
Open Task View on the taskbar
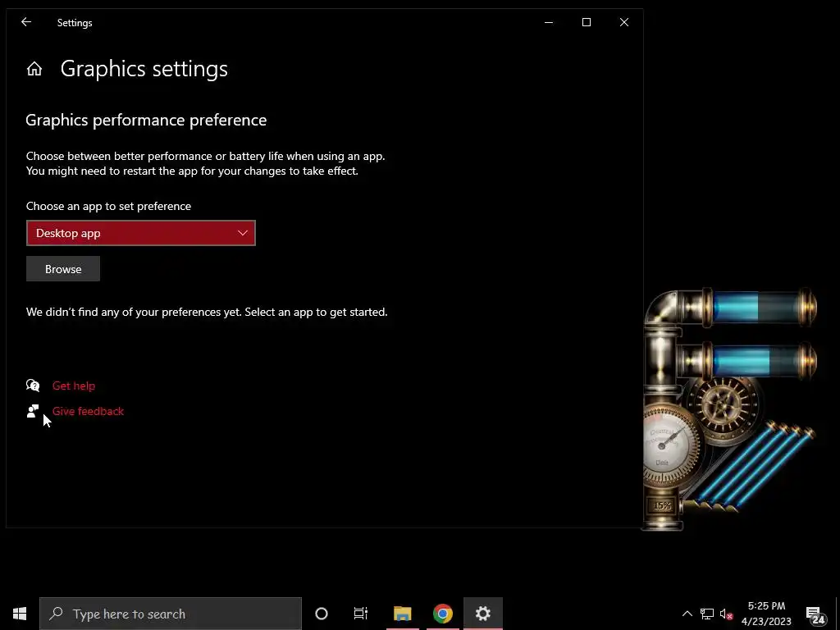pyautogui.click(x=361, y=614)
